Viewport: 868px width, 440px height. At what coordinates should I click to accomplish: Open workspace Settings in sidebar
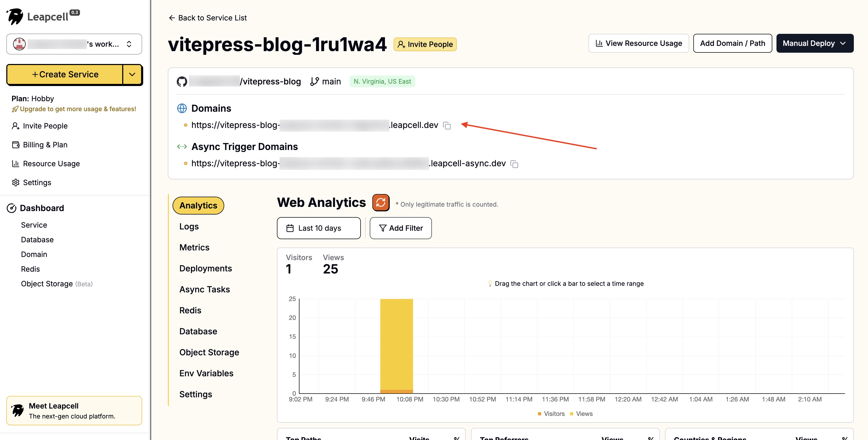[32, 182]
